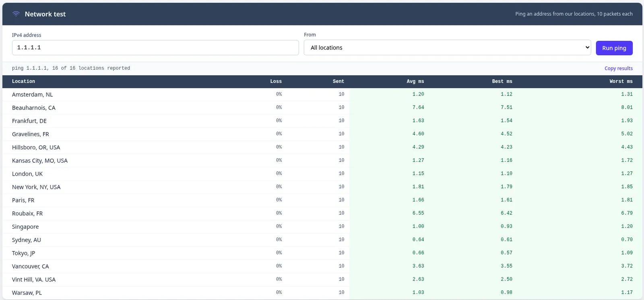
Task: Click the 0.64 average value for Sydney
Action: click(x=418, y=240)
